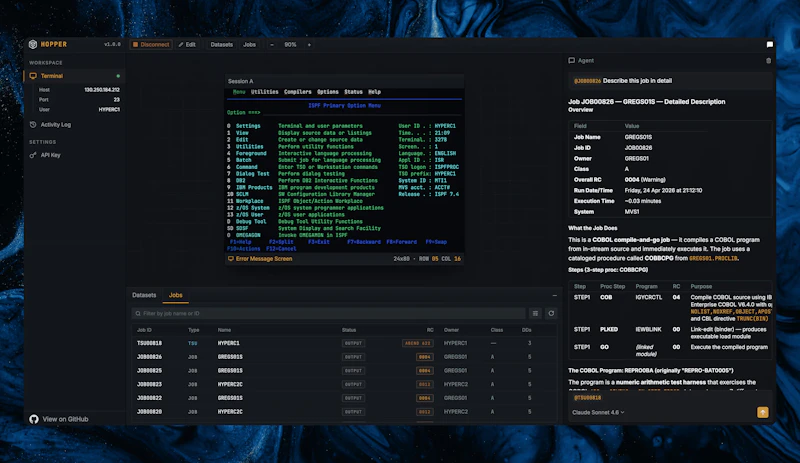Open the Utilities ISPF menu
Viewport: 800px width, 463px height.
264,92
